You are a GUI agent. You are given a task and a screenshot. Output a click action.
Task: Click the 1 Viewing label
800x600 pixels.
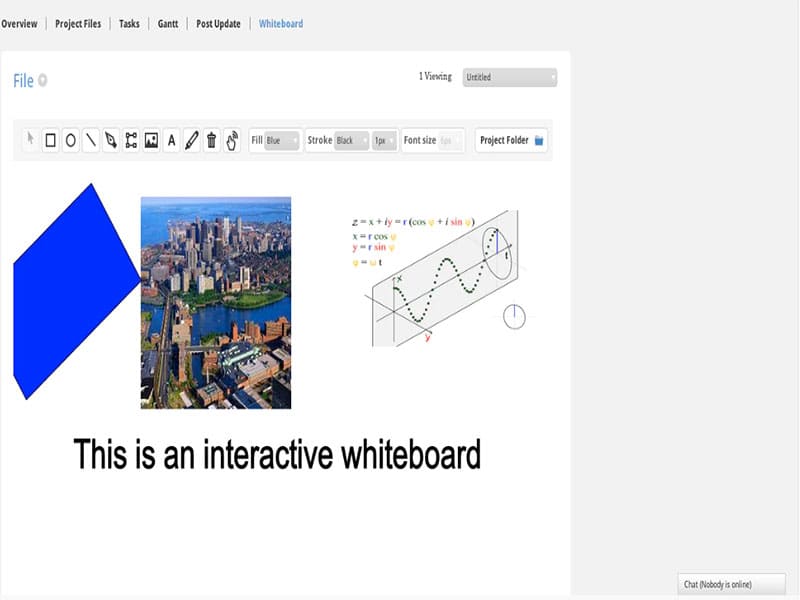point(435,77)
